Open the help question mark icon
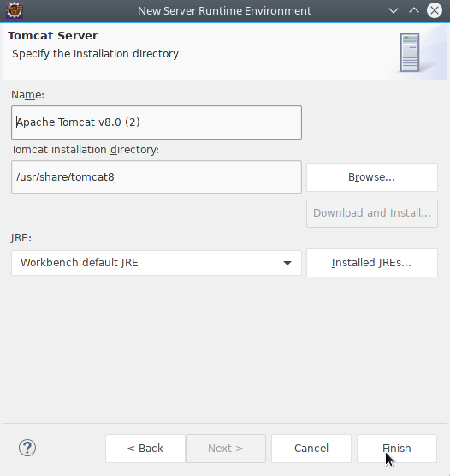 pos(27,448)
